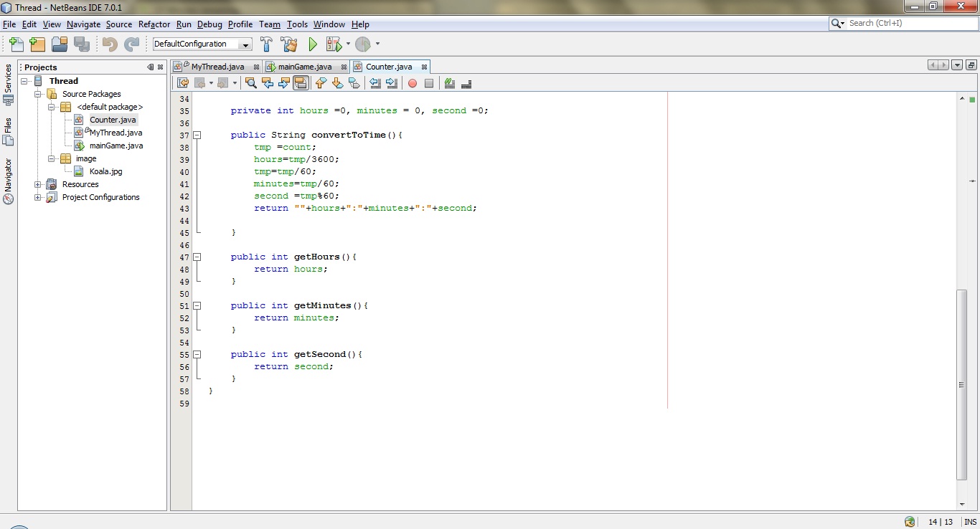Viewport: 980px width, 529px height.
Task: Click the Find Selection magnifier icon
Action: (x=251, y=83)
